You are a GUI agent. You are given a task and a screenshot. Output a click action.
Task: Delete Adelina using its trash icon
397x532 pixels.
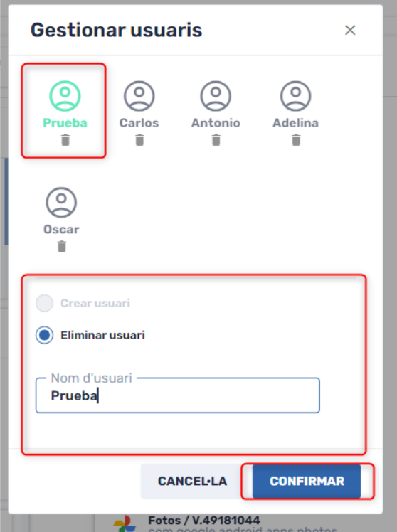[x=296, y=140]
